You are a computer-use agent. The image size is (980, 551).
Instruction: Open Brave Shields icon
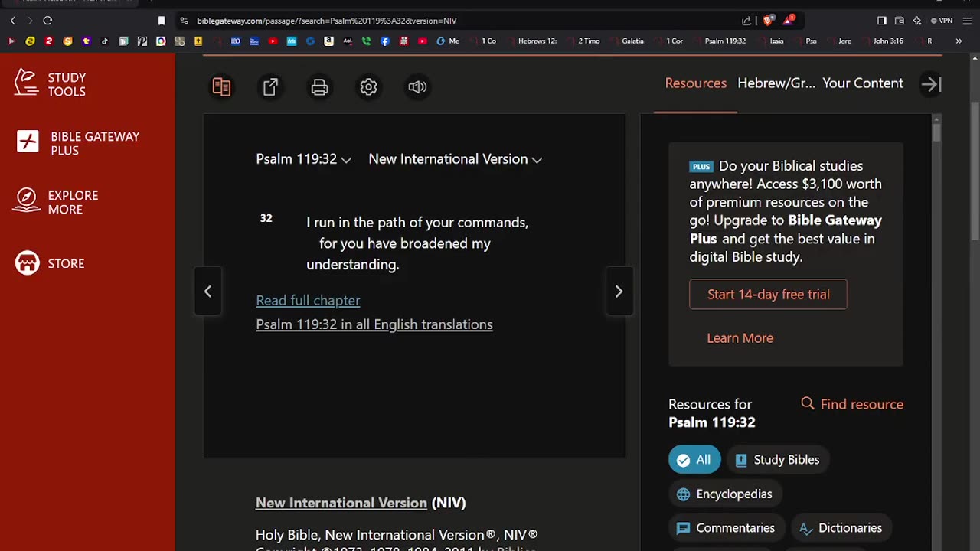click(x=769, y=21)
